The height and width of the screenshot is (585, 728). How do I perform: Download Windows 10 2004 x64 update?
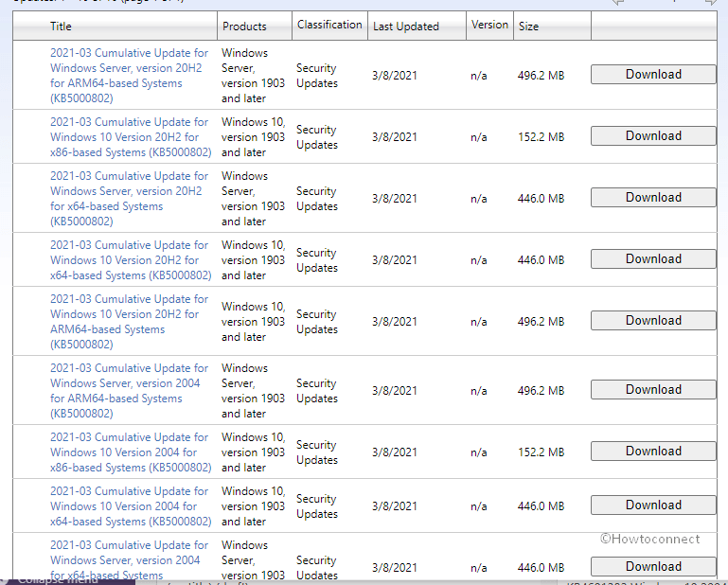click(x=653, y=505)
